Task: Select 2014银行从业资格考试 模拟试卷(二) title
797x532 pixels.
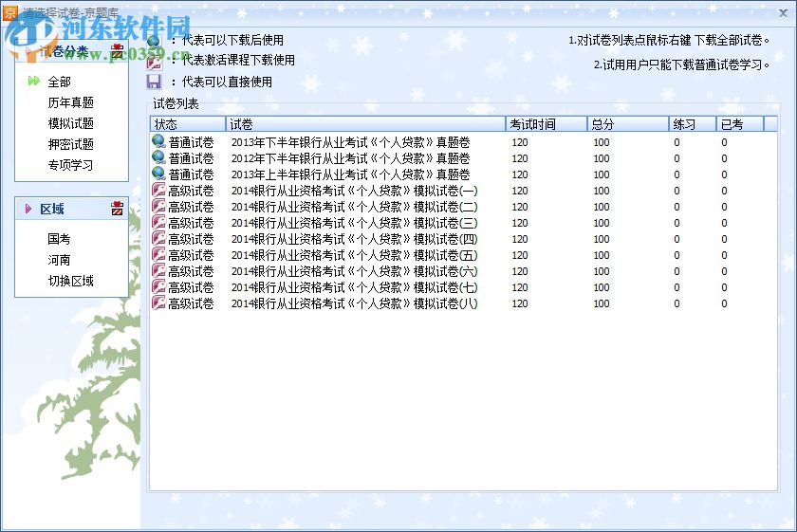Action: 354,207
